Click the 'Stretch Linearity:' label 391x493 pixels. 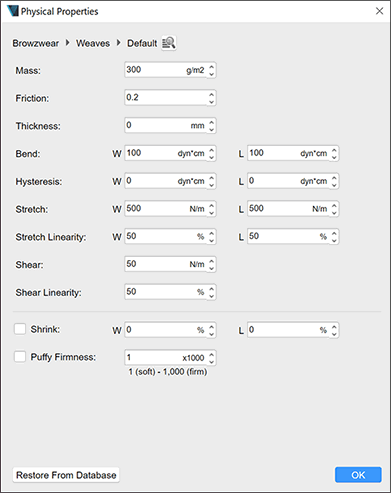pos(51,237)
